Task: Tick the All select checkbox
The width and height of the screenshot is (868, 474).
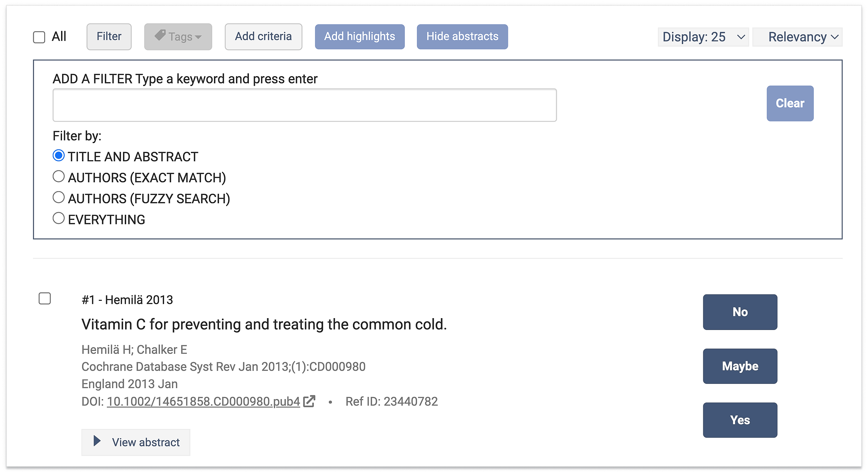Action: pyautogui.click(x=39, y=37)
